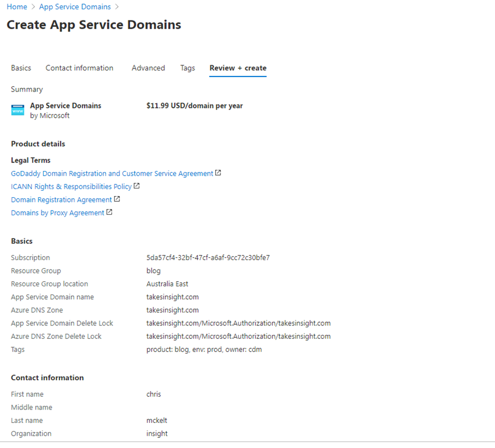Switch to the Basics tab
This screenshot has width=495, height=448.
tap(21, 68)
